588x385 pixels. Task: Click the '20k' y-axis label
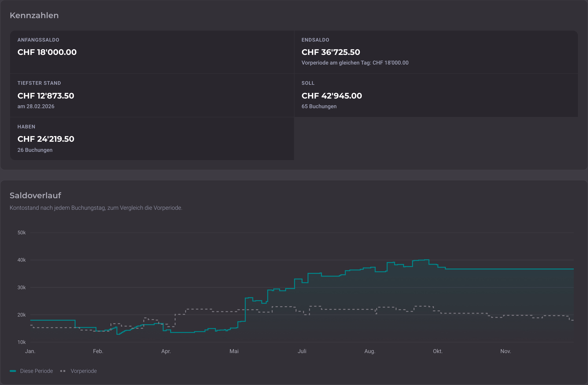click(22, 315)
